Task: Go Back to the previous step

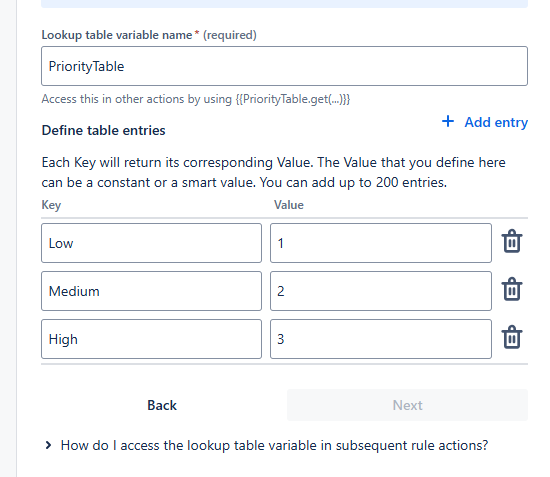Action: (x=162, y=405)
